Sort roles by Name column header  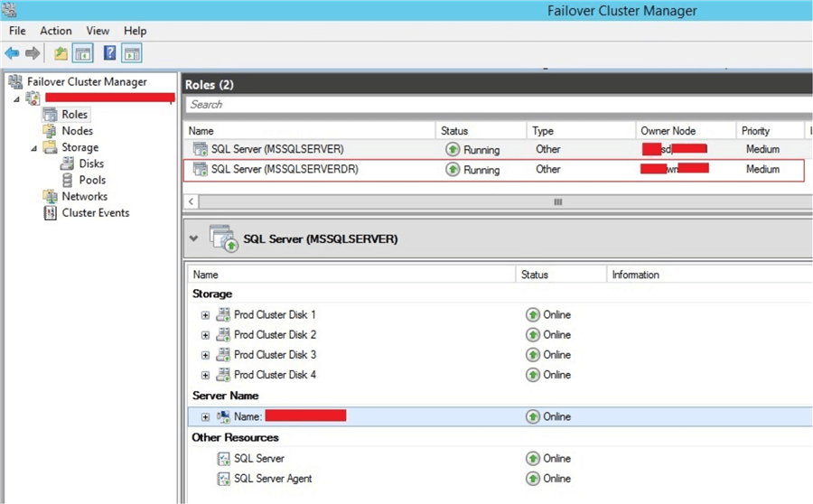pos(310,131)
